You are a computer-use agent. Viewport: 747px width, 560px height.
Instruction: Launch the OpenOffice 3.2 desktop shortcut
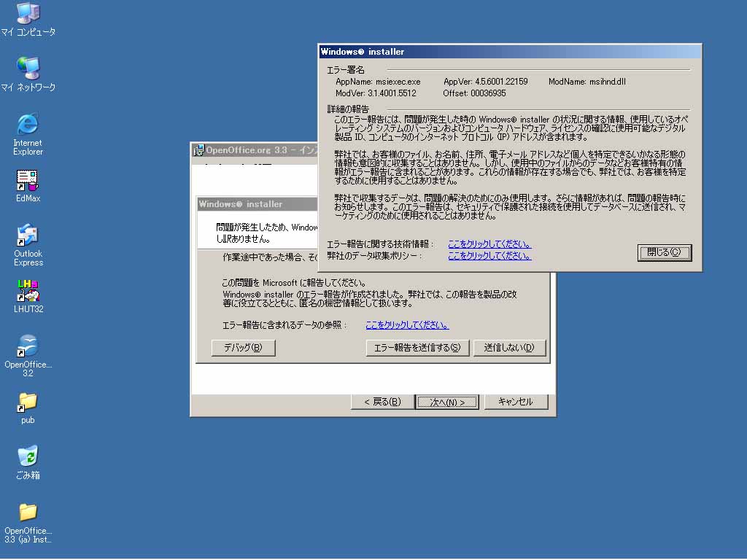pyautogui.click(x=28, y=346)
